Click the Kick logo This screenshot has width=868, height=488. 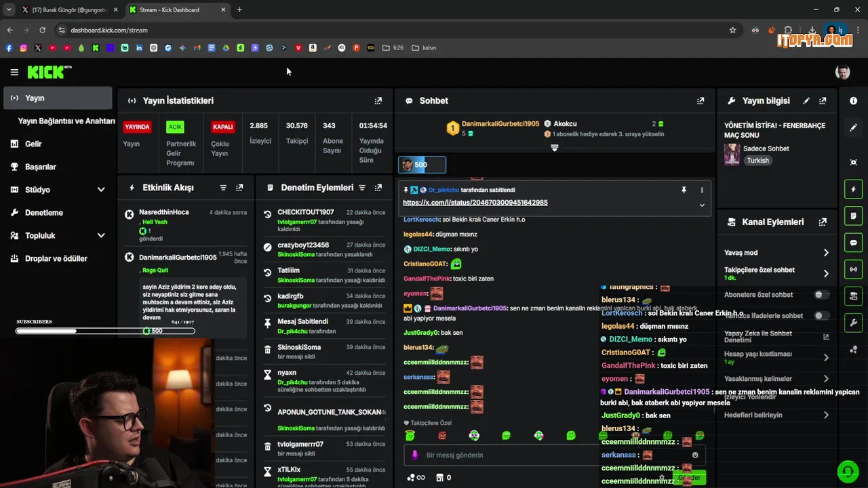(x=49, y=72)
